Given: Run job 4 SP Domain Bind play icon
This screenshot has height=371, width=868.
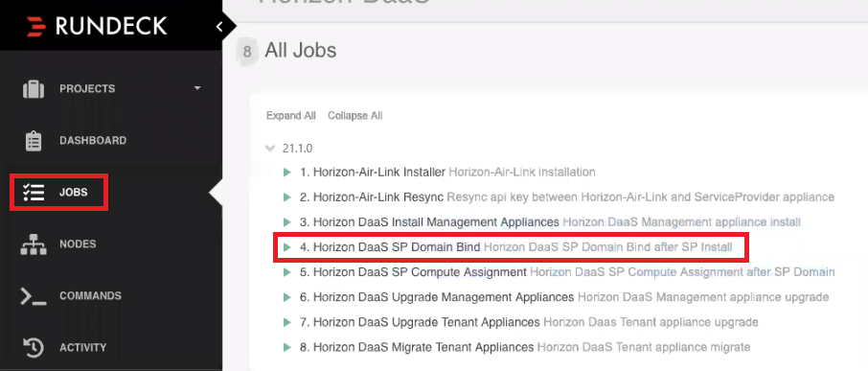Looking at the screenshot, I should click(286, 247).
